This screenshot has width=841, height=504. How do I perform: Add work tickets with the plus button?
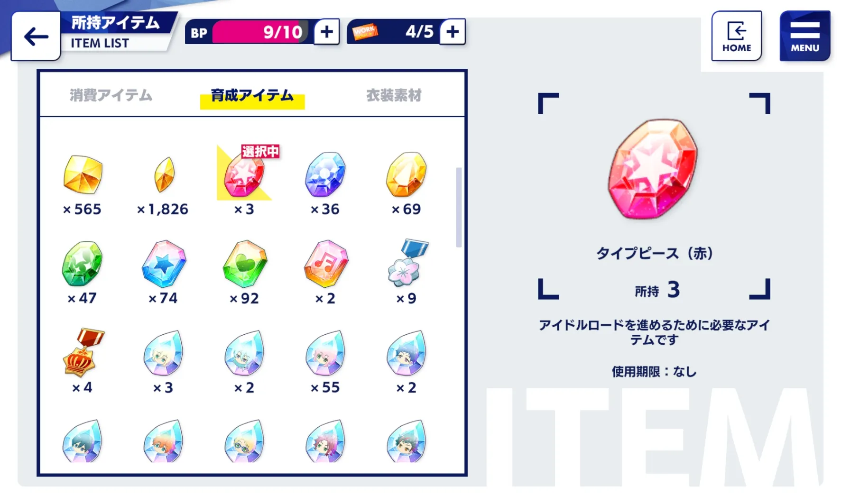click(x=453, y=32)
